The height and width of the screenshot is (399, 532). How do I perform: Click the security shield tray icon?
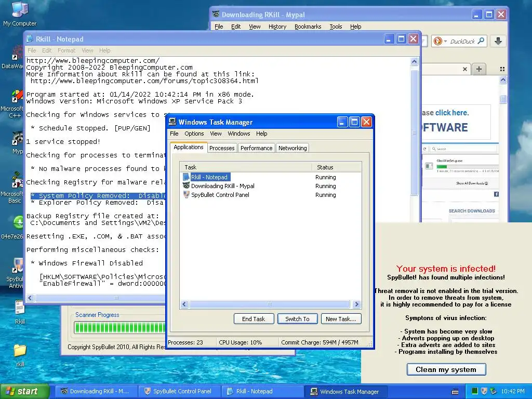(484, 391)
